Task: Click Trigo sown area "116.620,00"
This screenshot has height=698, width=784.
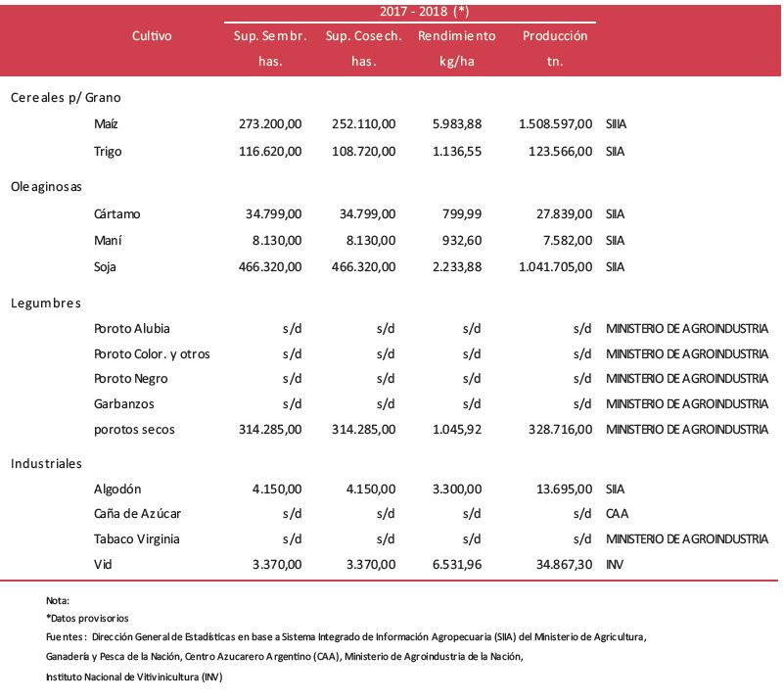Action: (x=270, y=152)
